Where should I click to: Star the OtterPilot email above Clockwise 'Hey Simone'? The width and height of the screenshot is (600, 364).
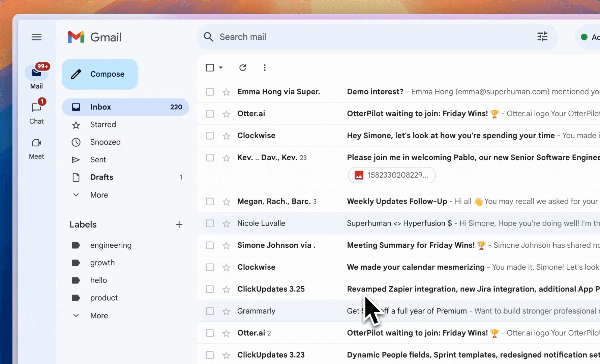(226, 114)
